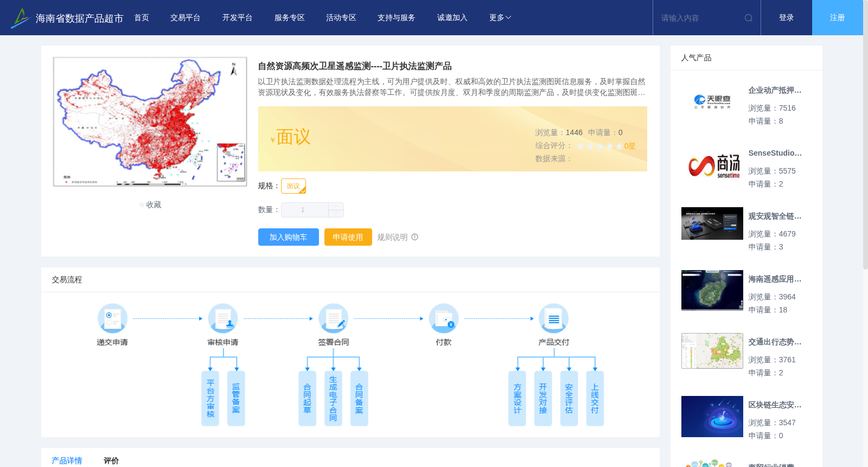868x467 pixels.
Task: Open the 企业动产抵押 product title
Action: [x=775, y=91]
